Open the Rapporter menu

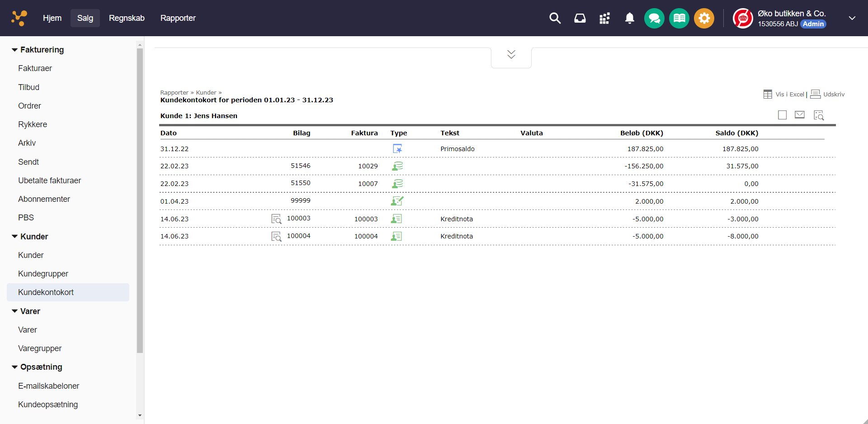click(178, 18)
